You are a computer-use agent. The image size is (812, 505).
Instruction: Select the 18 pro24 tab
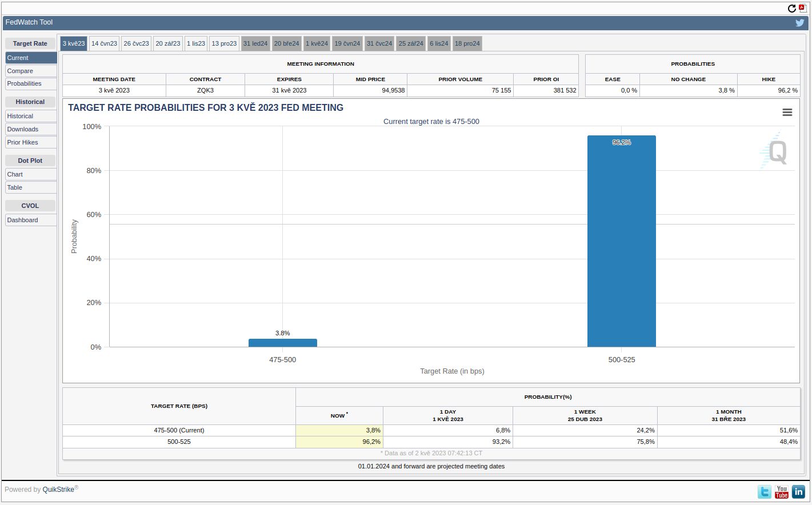[467, 43]
